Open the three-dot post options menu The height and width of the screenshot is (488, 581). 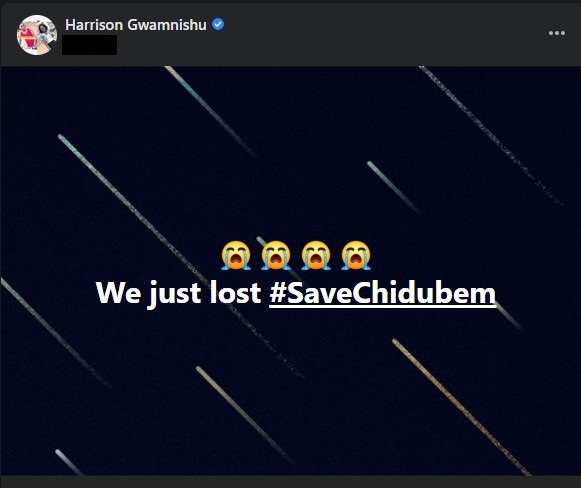[x=557, y=33]
